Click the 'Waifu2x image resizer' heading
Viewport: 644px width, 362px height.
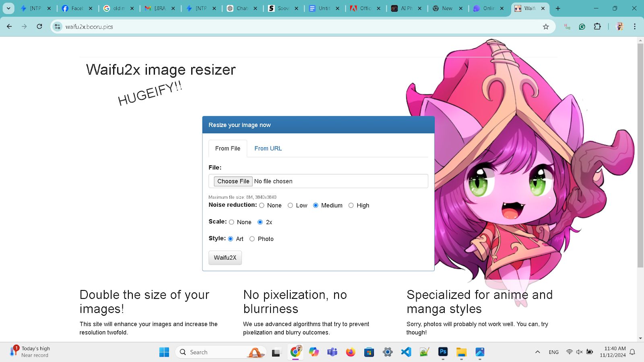coord(161,70)
